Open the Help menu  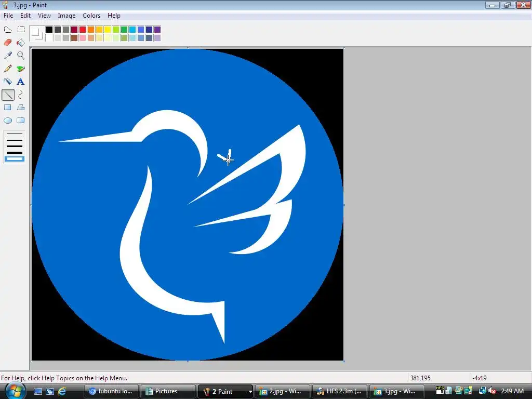pyautogui.click(x=114, y=16)
